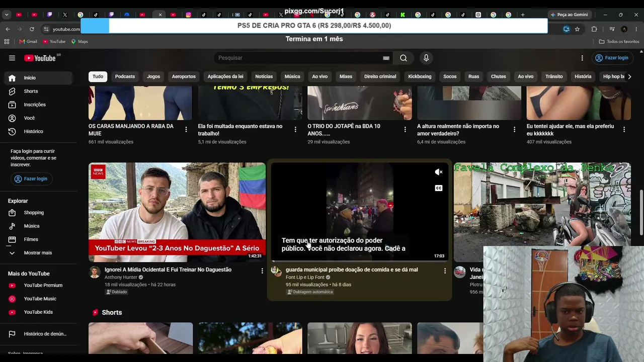Open a new browser tab
The width and height of the screenshot is (644, 362).
(523, 15)
